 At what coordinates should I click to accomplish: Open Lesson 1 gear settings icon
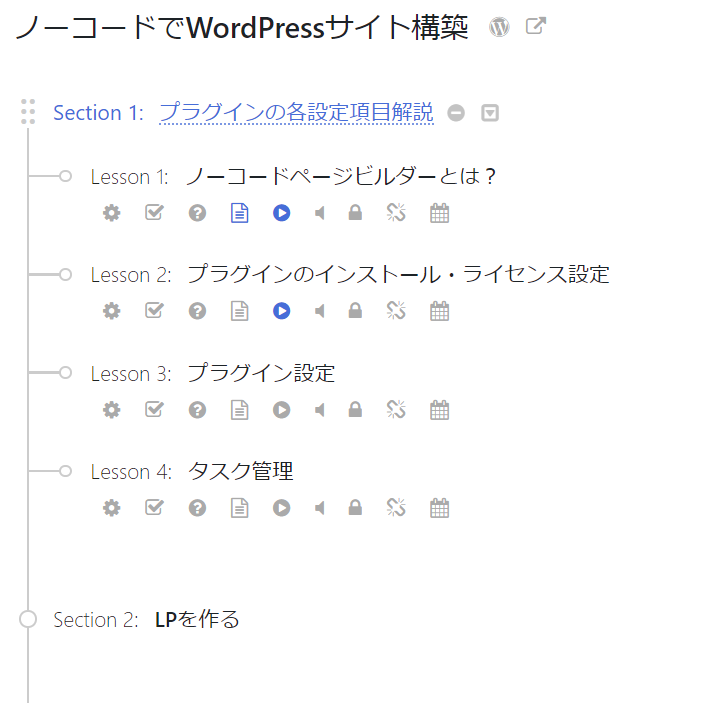tap(112, 213)
